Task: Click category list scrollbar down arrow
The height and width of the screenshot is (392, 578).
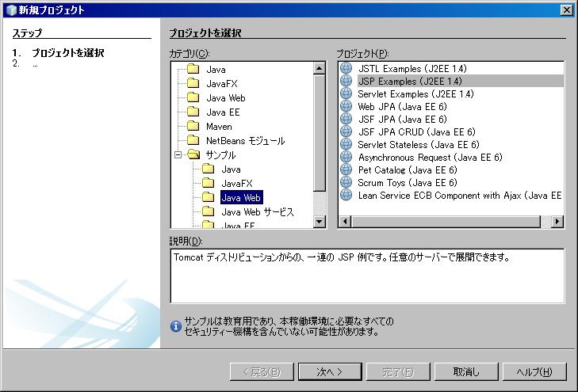Action: pyautogui.click(x=319, y=221)
